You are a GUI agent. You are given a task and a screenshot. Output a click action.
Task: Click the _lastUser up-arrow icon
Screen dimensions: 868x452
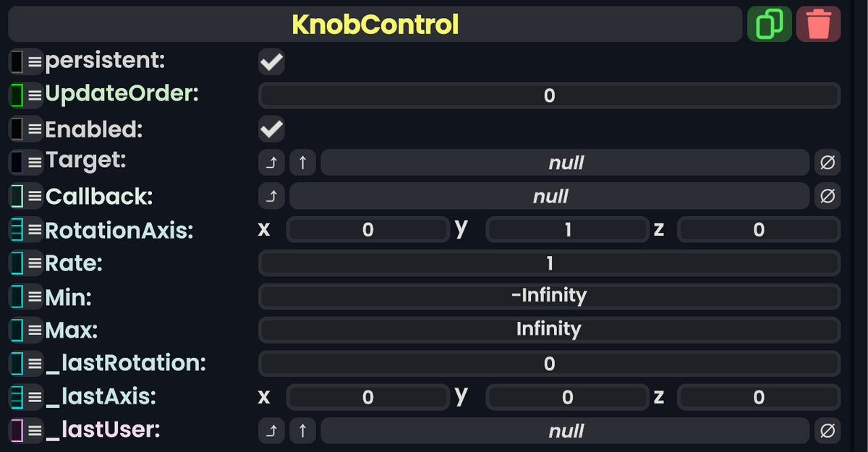click(x=302, y=430)
